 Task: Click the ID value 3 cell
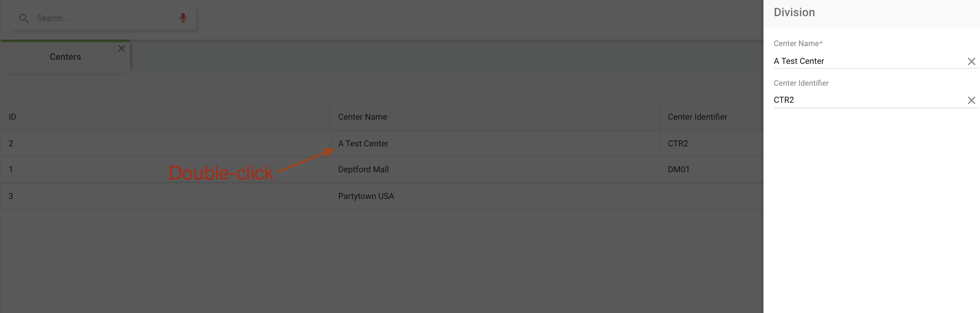coord(11,196)
